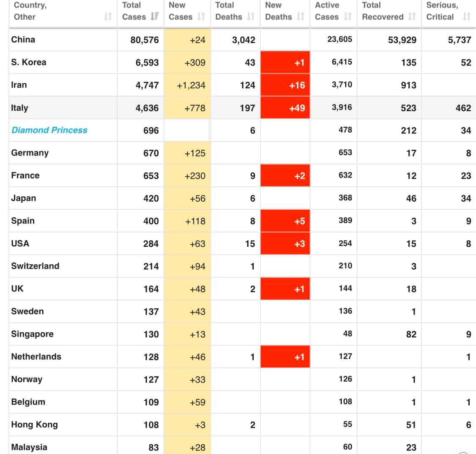Open the Diamond Princess link

click(49, 130)
